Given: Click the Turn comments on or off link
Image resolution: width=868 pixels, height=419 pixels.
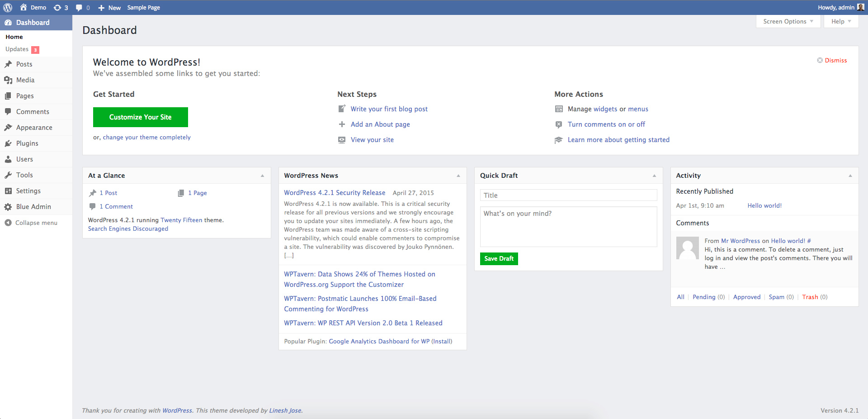Looking at the screenshot, I should 606,124.
